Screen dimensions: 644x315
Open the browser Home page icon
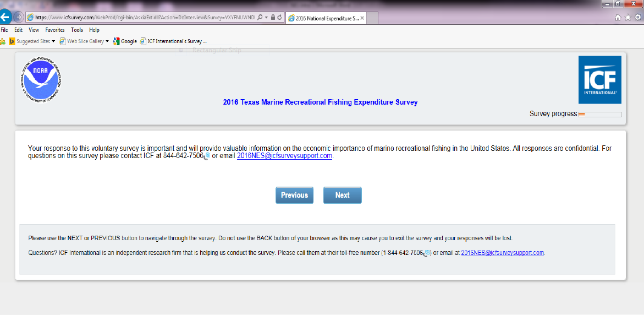point(618,18)
